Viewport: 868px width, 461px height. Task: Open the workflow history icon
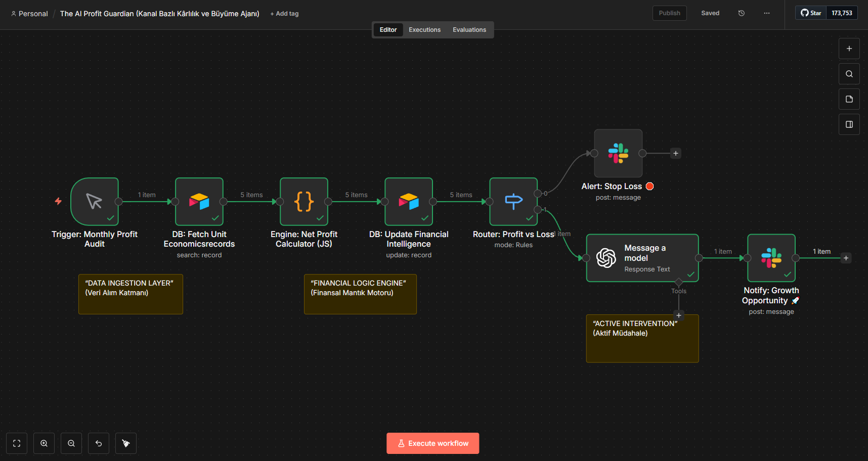point(742,13)
